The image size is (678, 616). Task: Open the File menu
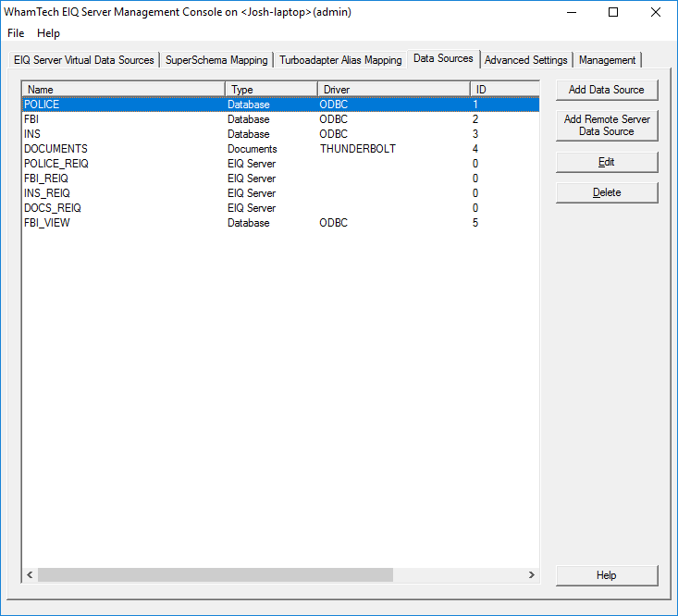[16, 33]
